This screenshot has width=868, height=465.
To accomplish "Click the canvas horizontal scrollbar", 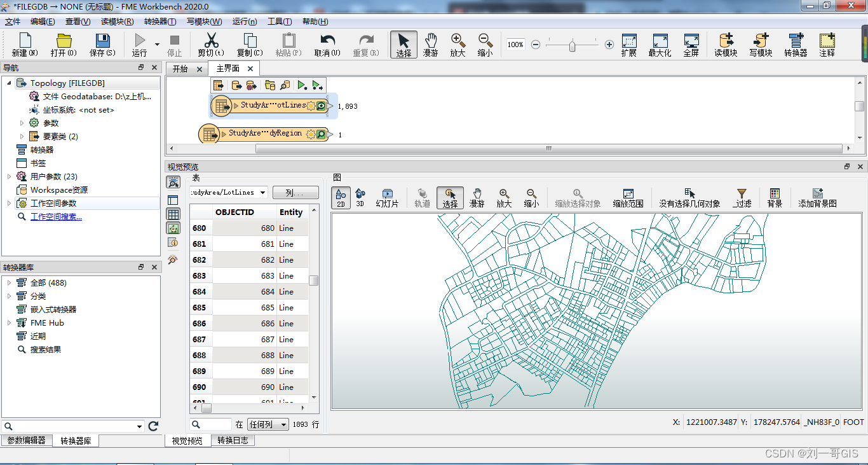I will click(x=548, y=149).
